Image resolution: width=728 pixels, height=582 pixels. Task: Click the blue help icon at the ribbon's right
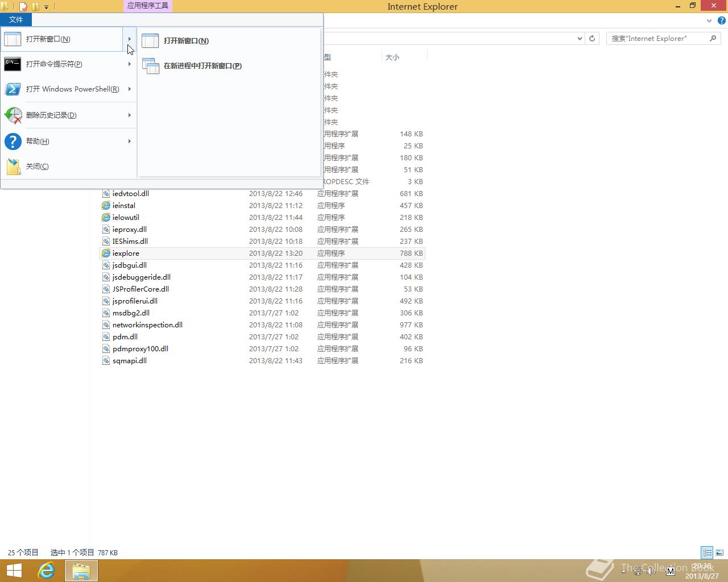(x=722, y=20)
